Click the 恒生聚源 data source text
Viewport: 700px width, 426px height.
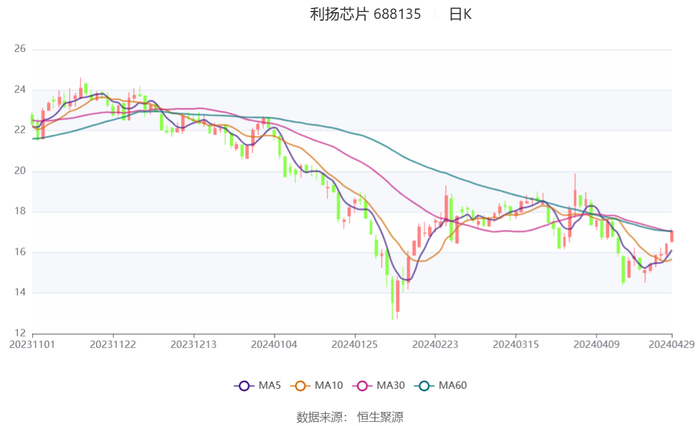coord(380,416)
